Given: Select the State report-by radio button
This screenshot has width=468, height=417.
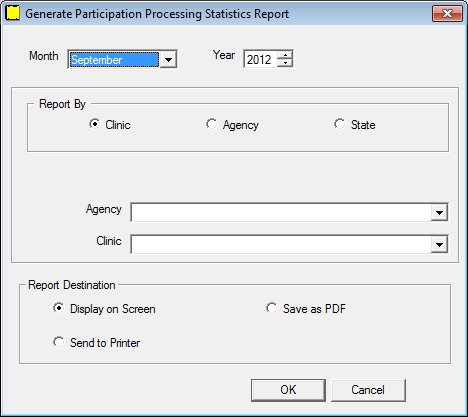Looking at the screenshot, I should click(x=339, y=124).
